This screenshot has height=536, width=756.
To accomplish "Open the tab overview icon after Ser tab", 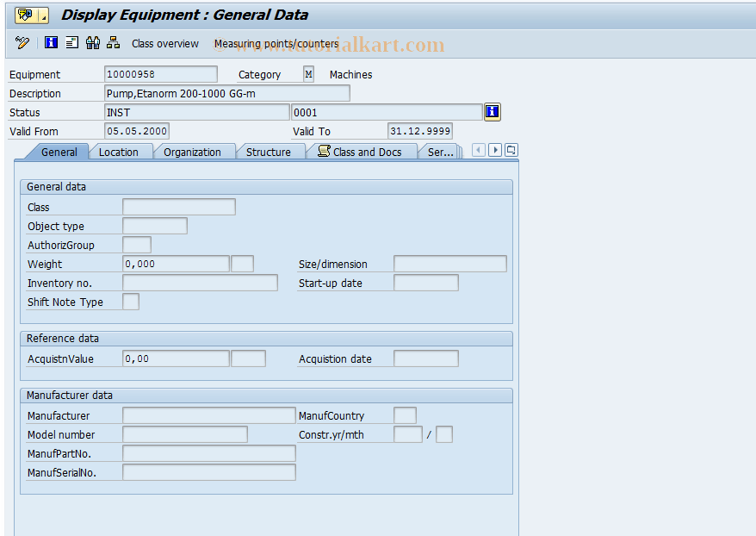I will (x=511, y=150).
